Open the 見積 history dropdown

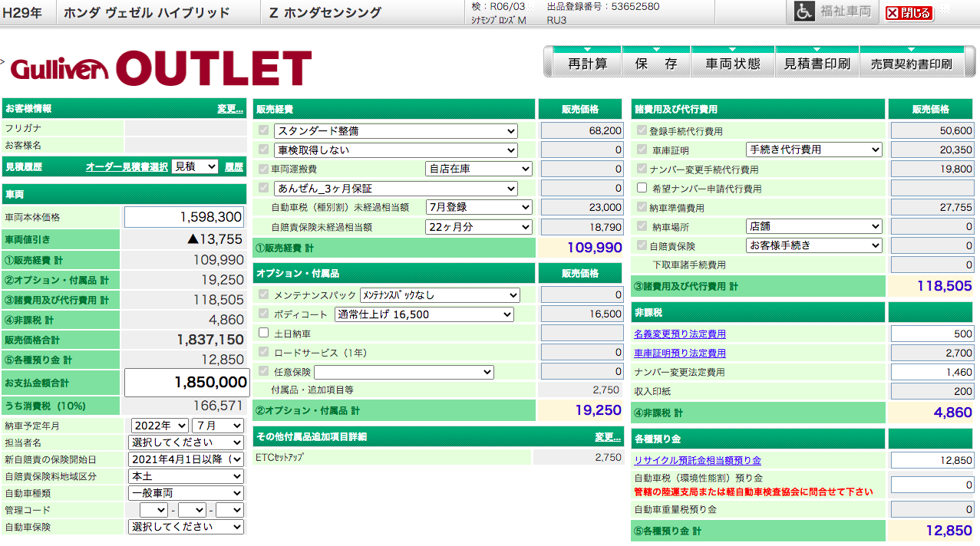click(x=195, y=166)
